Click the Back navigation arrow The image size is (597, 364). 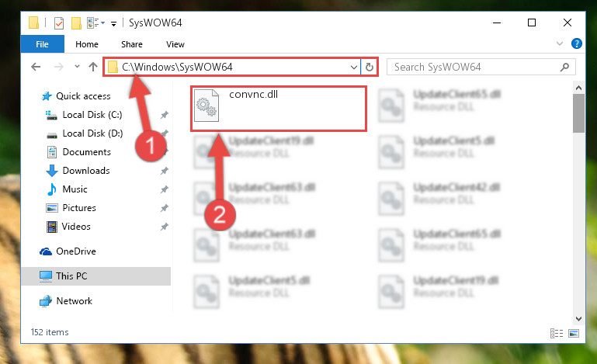click(36, 67)
